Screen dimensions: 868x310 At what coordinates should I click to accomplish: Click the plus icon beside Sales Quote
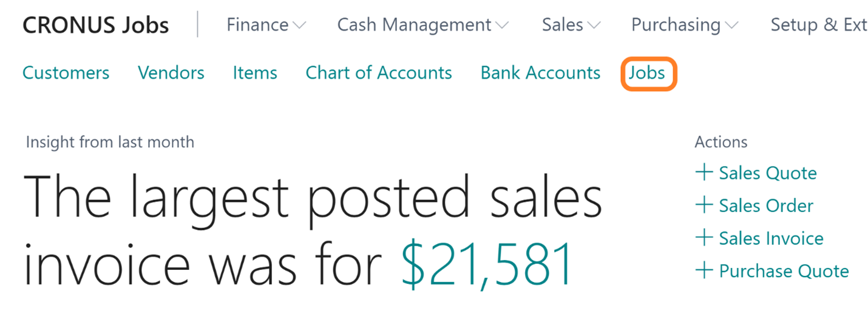point(704,173)
